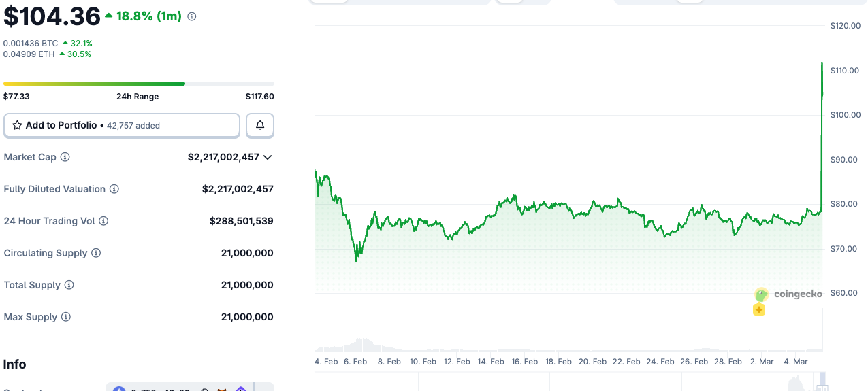Click the info icon next to 18.8% (1m)
The image size is (868, 391).
point(192,16)
